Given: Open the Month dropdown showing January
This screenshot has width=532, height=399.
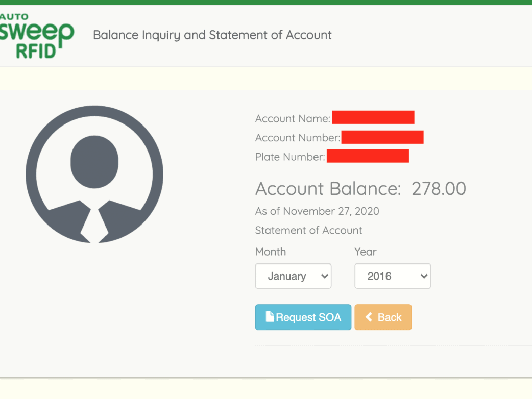Looking at the screenshot, I should click(293, 276).
